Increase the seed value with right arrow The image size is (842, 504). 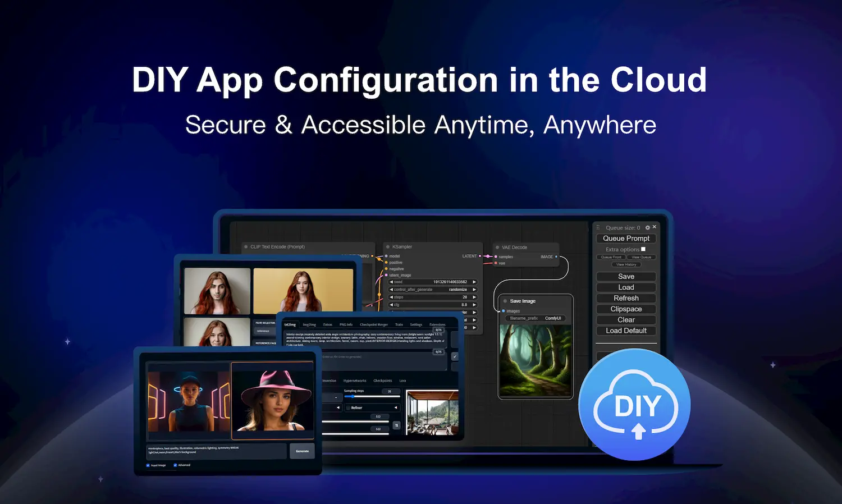pos(474,282)
